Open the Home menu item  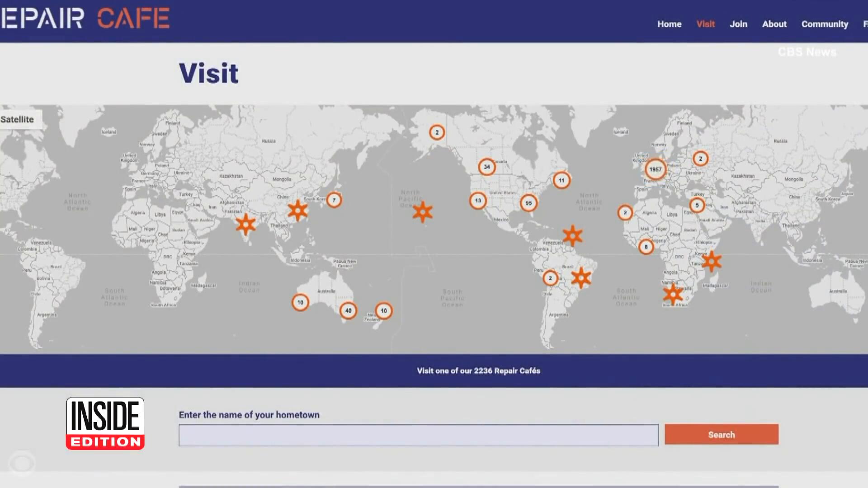[x=669, y=24]
